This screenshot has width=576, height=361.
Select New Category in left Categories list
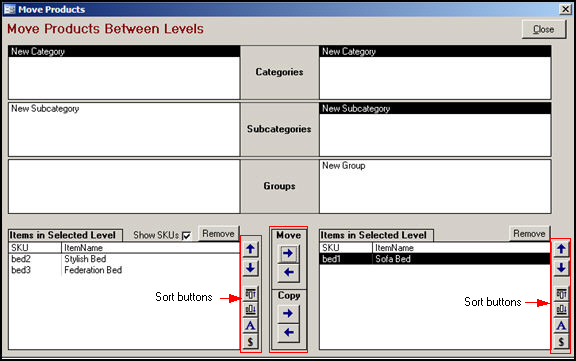tap(124, 51)
